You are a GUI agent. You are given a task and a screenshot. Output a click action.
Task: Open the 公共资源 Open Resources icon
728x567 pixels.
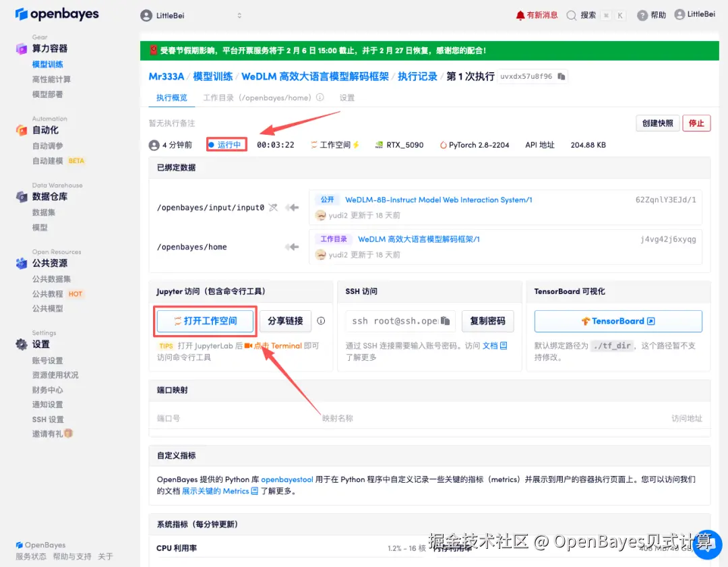coord(23,263)
